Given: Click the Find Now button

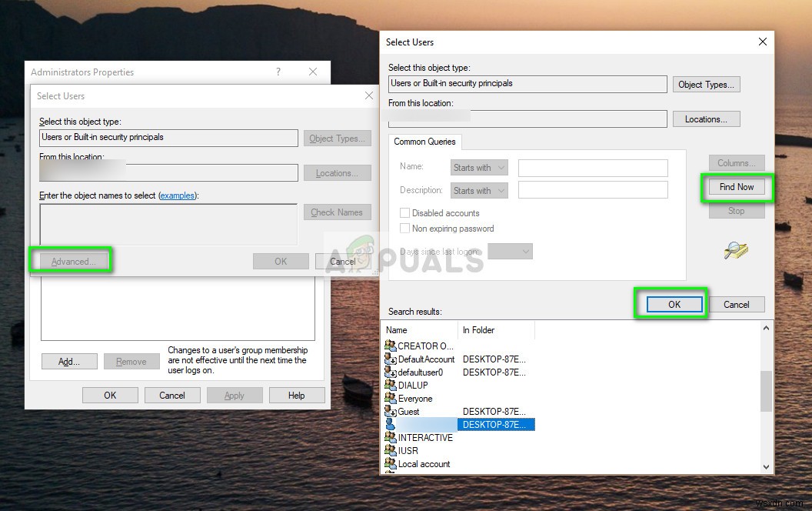Looking at the screenshot, I should (x=736, y=186).
